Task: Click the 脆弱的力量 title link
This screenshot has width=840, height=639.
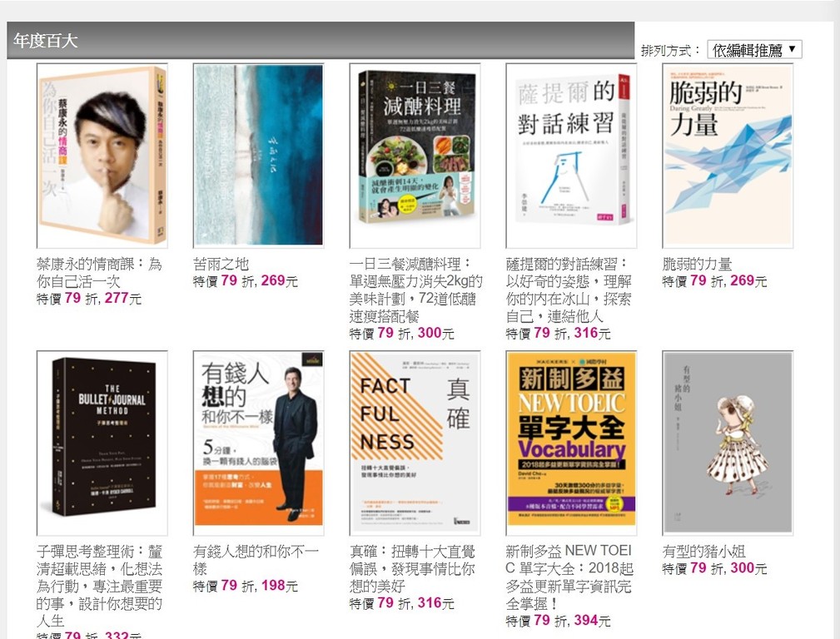Action: click(697, 264)
